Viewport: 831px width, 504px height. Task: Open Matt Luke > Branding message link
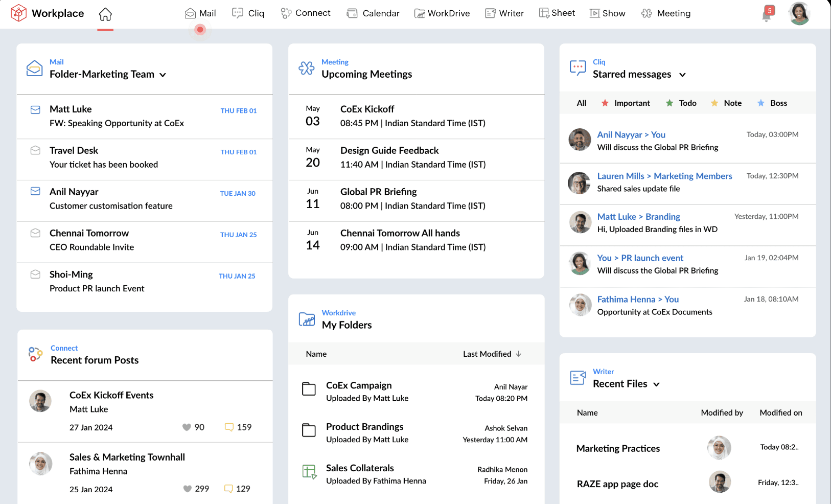tap(638, 217)
